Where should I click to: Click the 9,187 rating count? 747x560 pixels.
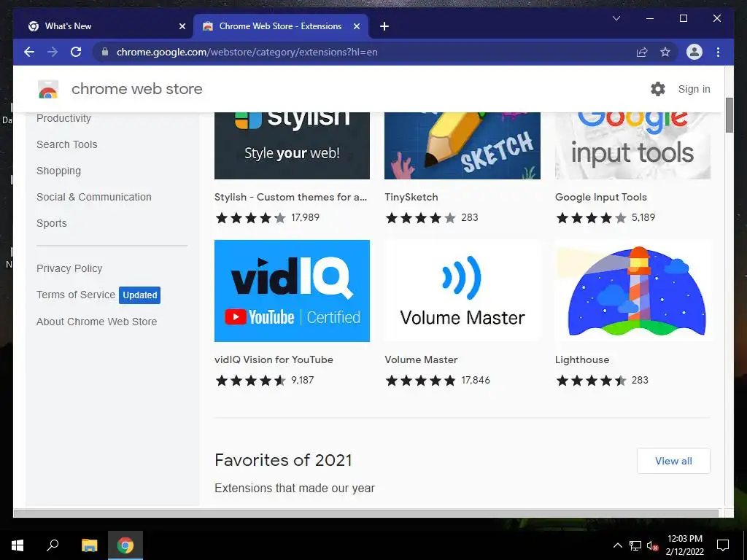click(x=303, y=380)
